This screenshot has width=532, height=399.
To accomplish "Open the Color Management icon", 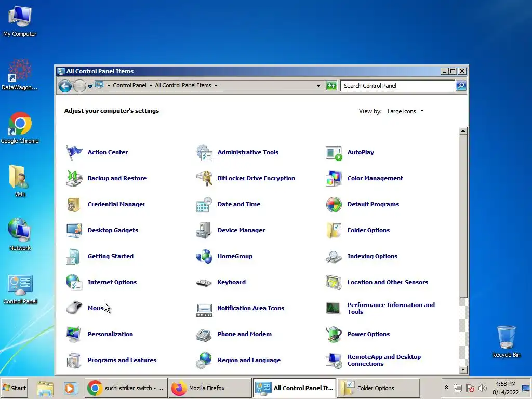I will click(334, 179).
